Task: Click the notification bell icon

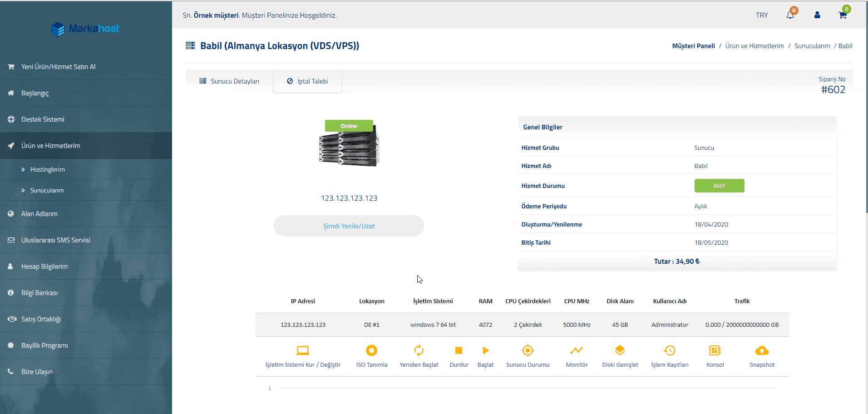Action: (790, 15)
